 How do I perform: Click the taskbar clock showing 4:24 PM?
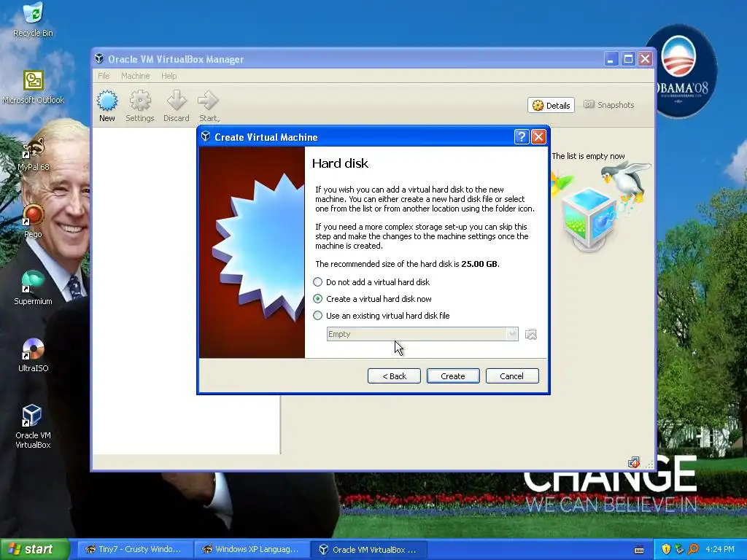click(720, 549)
